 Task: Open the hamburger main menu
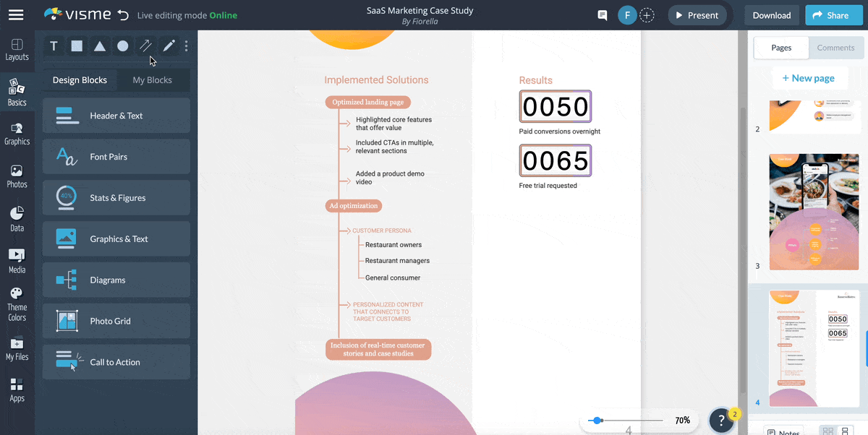click(16, 15)
